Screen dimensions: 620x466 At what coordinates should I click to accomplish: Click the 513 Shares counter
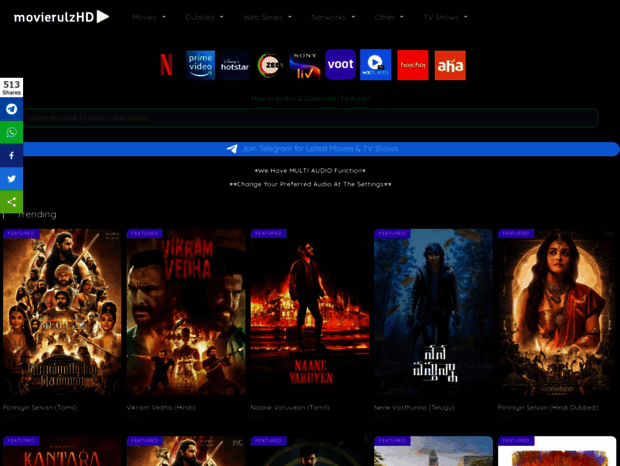click(11, 87)
